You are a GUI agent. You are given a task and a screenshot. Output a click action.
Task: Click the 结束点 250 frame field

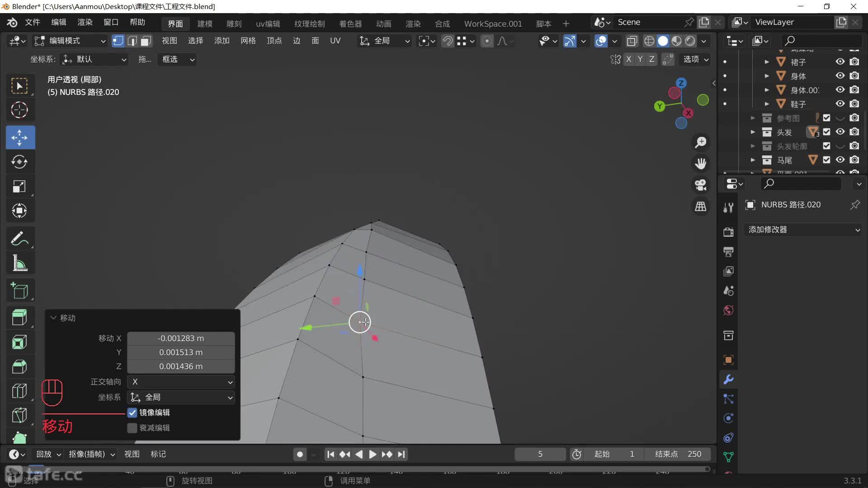coord(678,454)
